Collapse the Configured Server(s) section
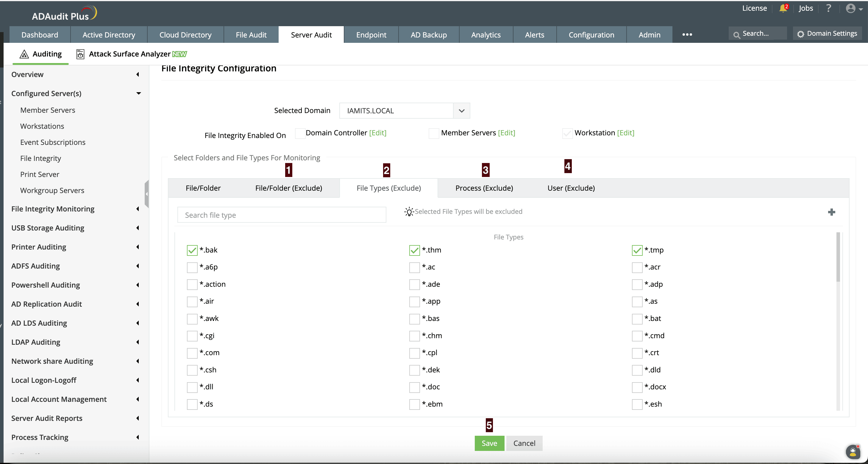This screenshot has height=464, width=868. tap(138, 93)
